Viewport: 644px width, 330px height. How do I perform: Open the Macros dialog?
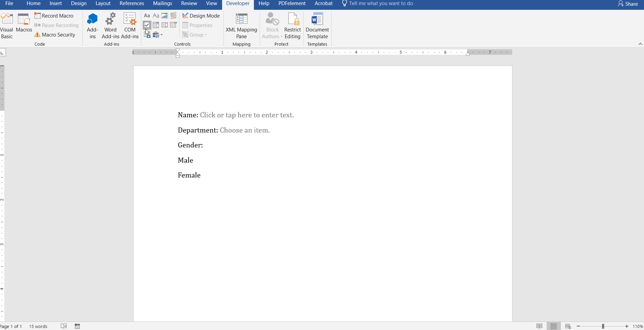[x=24, y=23]
